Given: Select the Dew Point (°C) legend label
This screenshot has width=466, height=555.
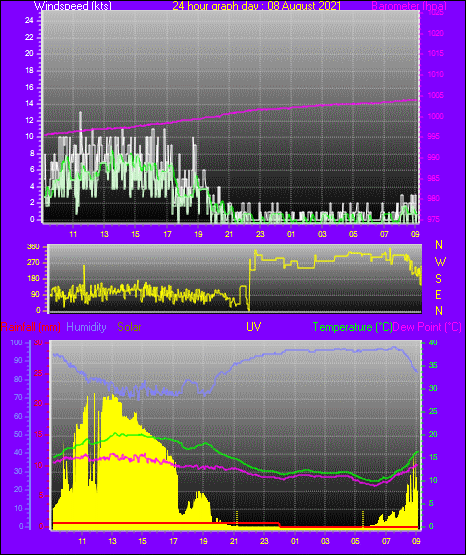Looking at the screenshot, I should tap(427, 327).
